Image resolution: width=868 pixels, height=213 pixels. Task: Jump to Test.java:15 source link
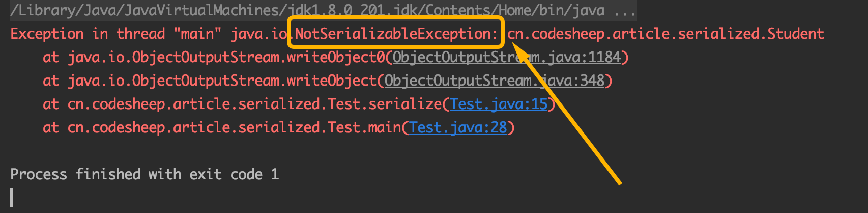498,104
